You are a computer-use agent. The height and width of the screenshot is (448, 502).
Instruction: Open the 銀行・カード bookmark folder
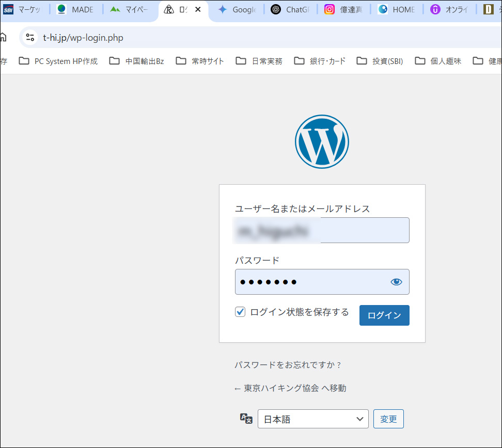(320, 61)
